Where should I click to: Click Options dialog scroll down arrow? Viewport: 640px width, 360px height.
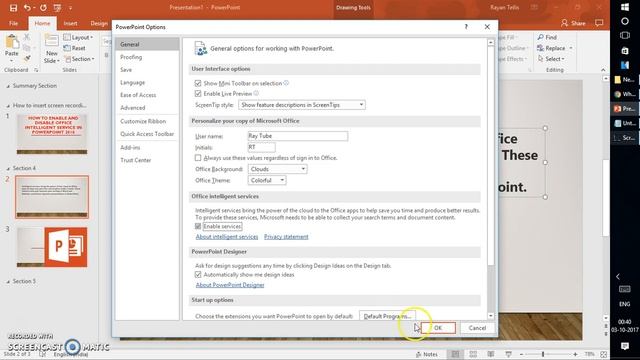pyautogui.click(x=491, y=316)
